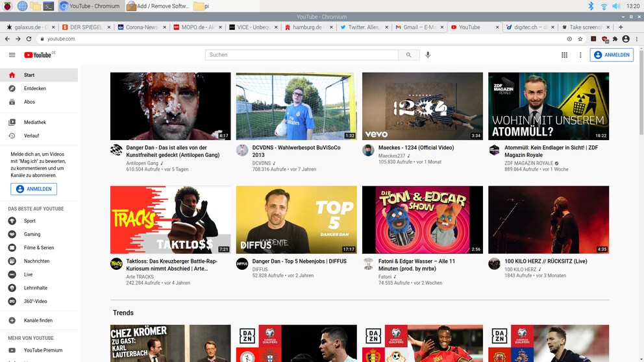Open Entdecken compass icon in sidebar
Image resolution: width=644 pixels, height=362 pixels.
pos(12,88)
